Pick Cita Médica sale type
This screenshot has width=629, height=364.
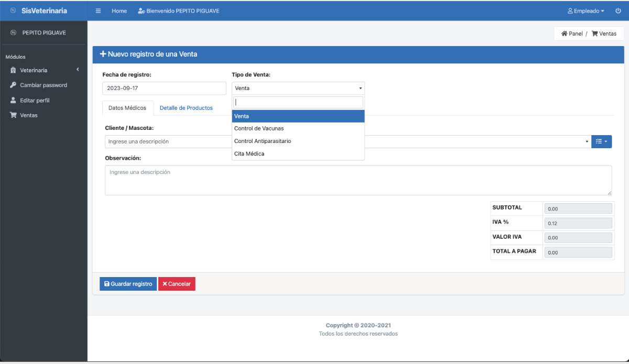250,154
